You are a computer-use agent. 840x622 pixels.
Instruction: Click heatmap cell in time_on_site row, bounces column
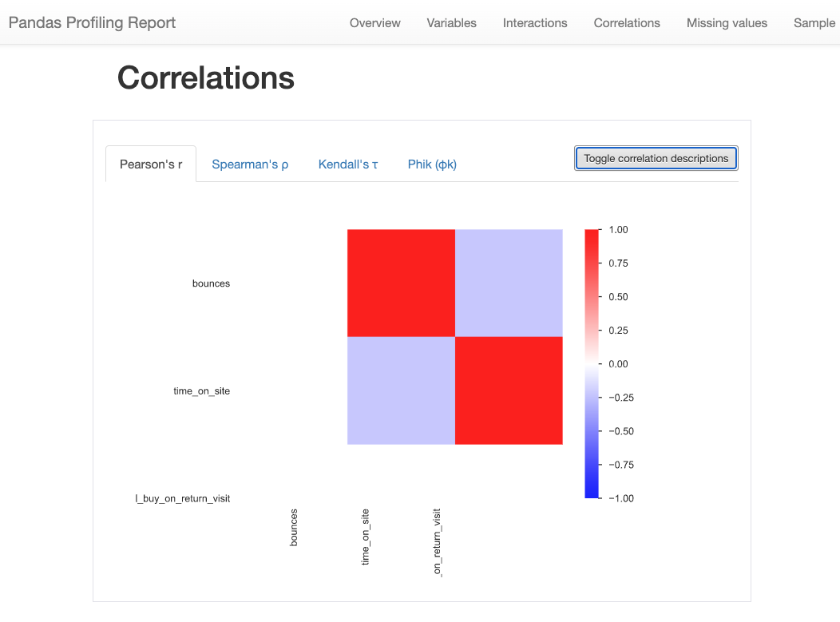tap(401, 390)
